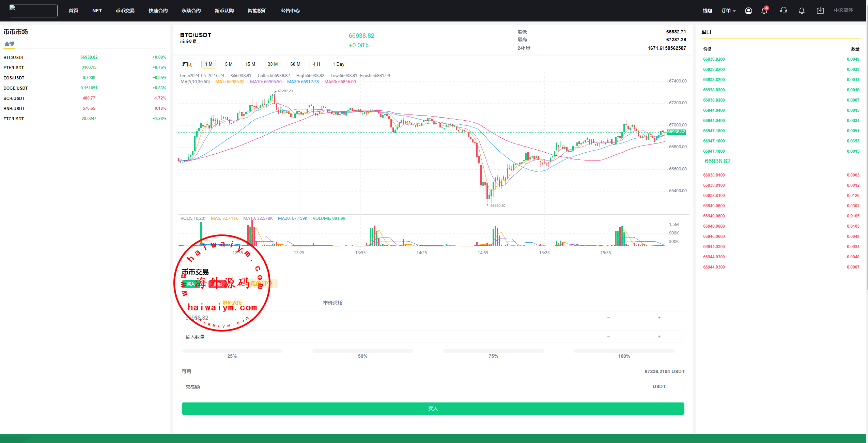Click minus stepper in quantity input row
The image size is (868, 443).
608,337
